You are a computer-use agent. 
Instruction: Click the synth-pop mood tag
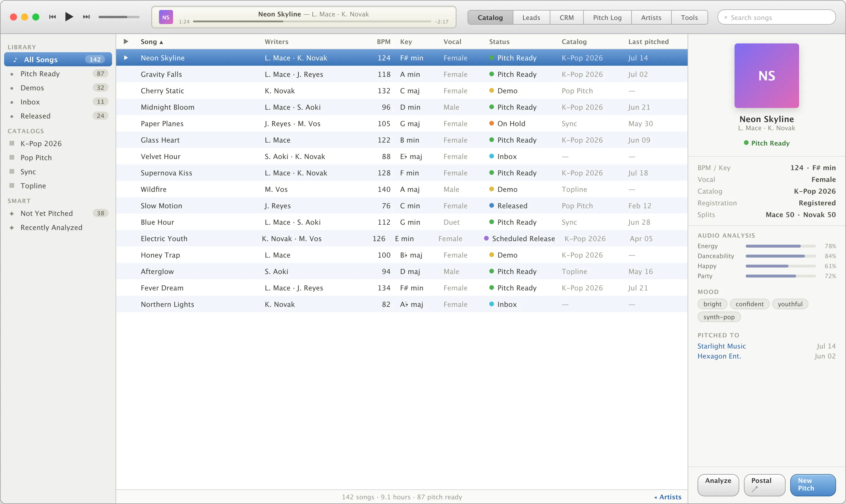719,317
